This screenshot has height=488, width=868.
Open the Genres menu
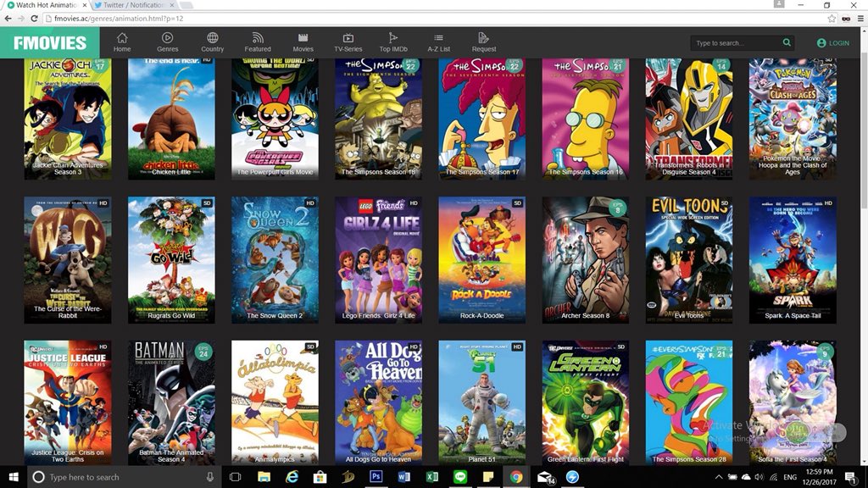tap(167, 42)
